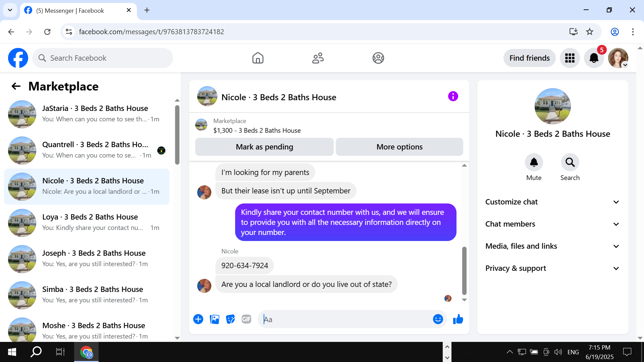The height and width of the screenshot is (362, 644).
Task: Open the Groups icon in top navigation
Action: click(x=378, y=58)
